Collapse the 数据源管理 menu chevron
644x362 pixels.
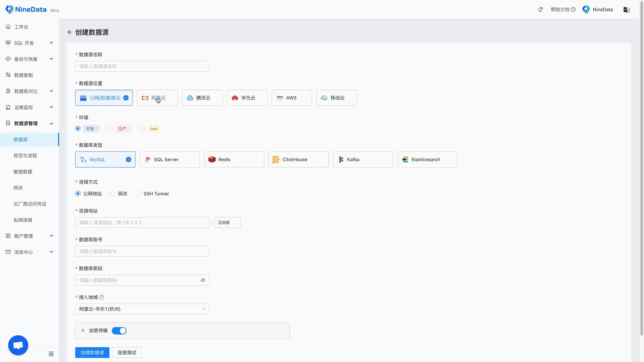pos(51,123)
